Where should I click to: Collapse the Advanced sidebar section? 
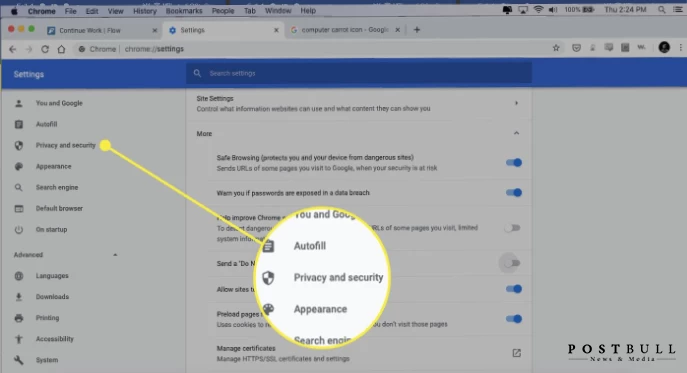tap(115, 255)
